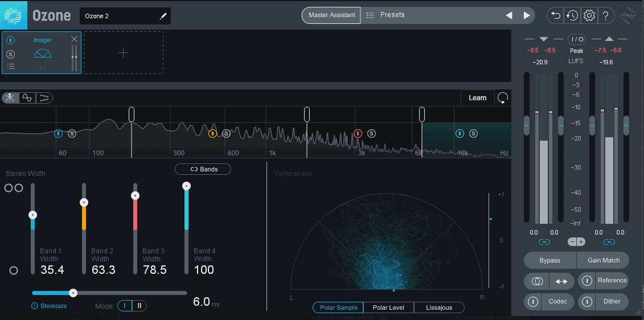644x320 pixels.
Task: Remove the Imager module with X
Action: (74, 39)
